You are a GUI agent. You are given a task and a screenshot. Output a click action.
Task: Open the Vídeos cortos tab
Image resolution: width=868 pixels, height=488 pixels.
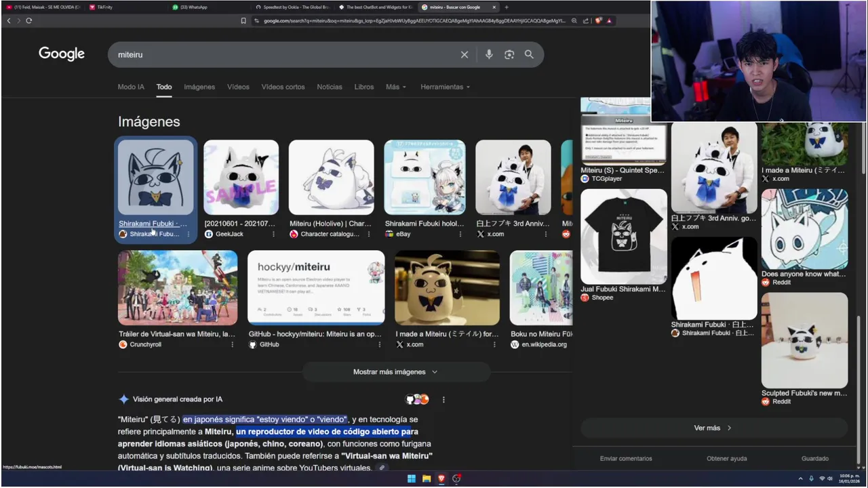tap(283, 87)
